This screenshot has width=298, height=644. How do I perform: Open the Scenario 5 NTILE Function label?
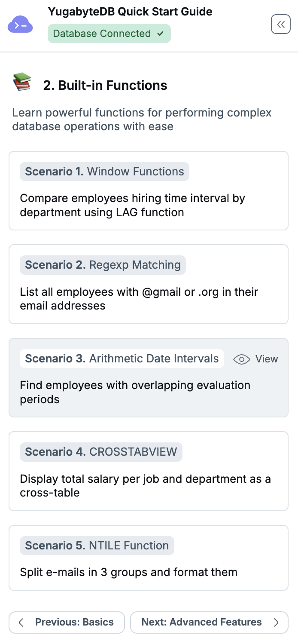(x=97, y=546)
